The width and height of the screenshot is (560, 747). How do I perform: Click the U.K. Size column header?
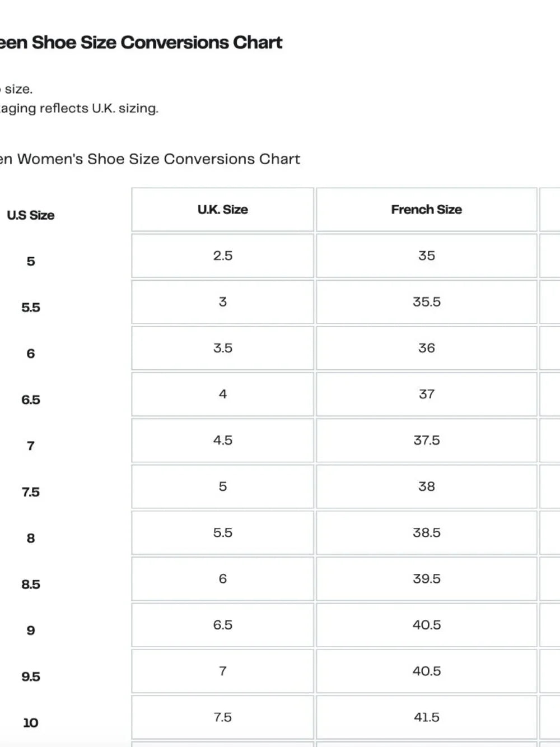pyautogui.click(x=222, y=210)
